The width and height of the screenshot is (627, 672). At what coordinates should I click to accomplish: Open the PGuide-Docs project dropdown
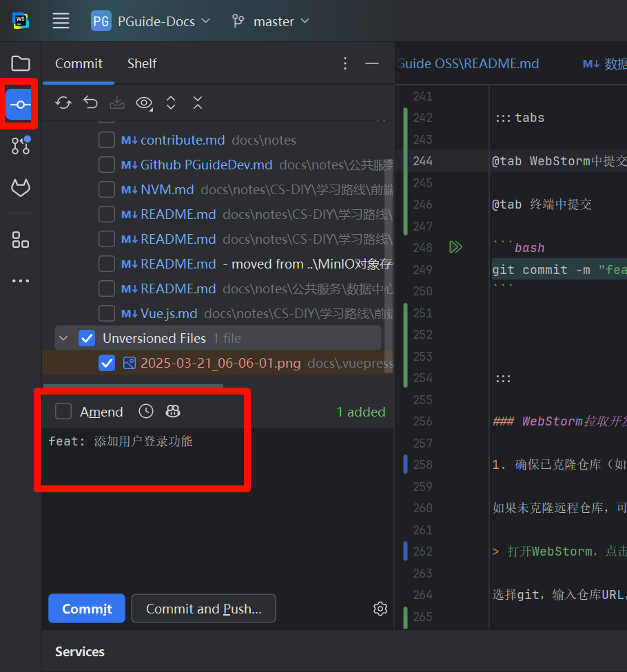pos(152,21)
